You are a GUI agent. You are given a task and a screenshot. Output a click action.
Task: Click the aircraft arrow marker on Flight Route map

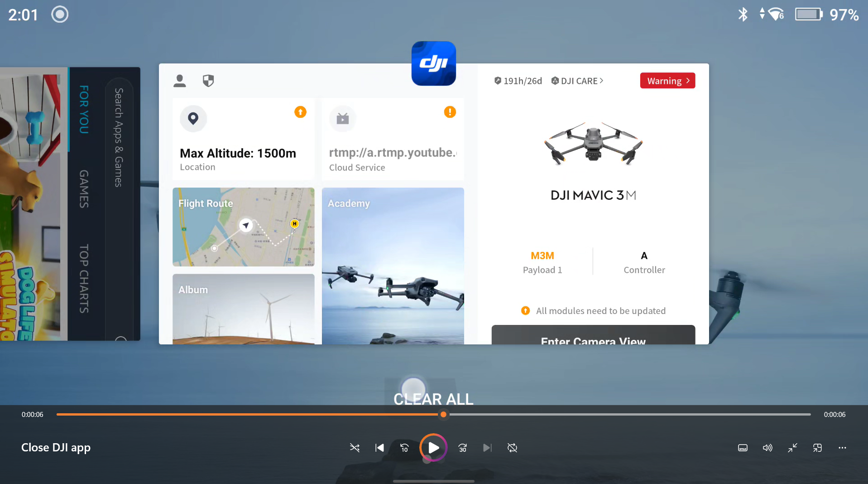[x=246, y=225]
